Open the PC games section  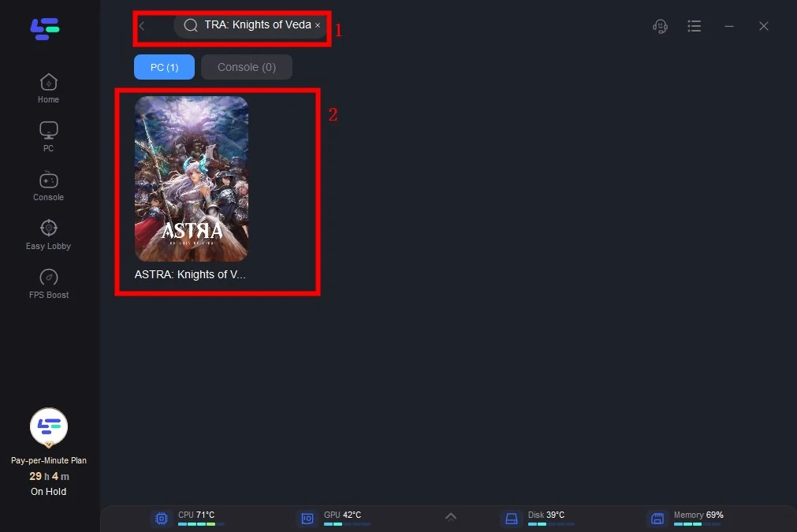point(48,136)
